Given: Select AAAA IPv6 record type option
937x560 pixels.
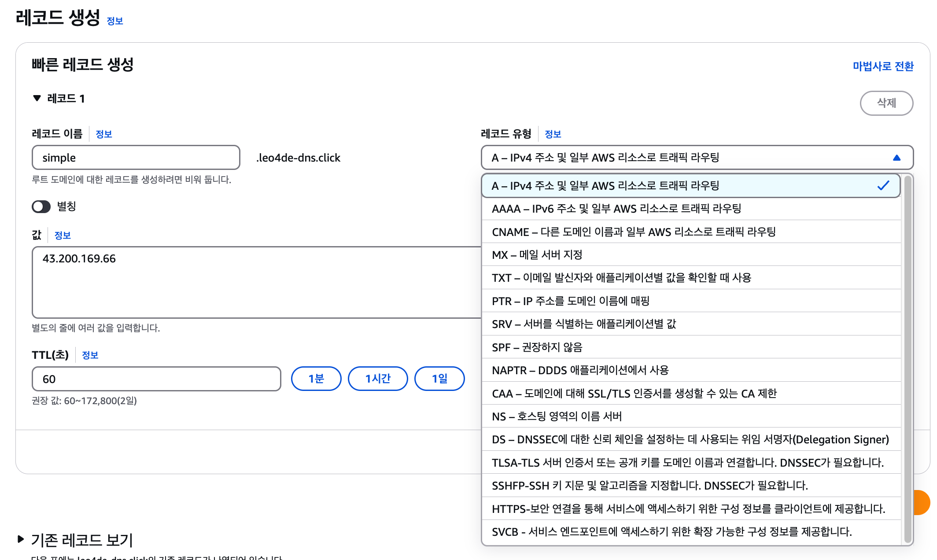Looking at the screenshot, I should click(616, 209).
